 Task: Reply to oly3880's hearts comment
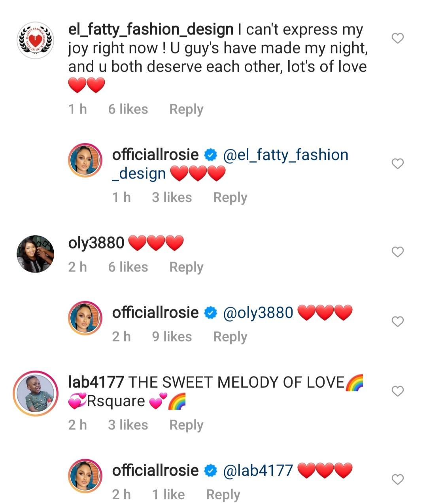[x=186, y=267]
